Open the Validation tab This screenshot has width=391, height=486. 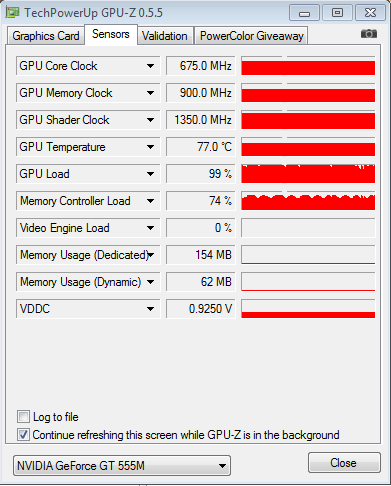pos(165,36)
